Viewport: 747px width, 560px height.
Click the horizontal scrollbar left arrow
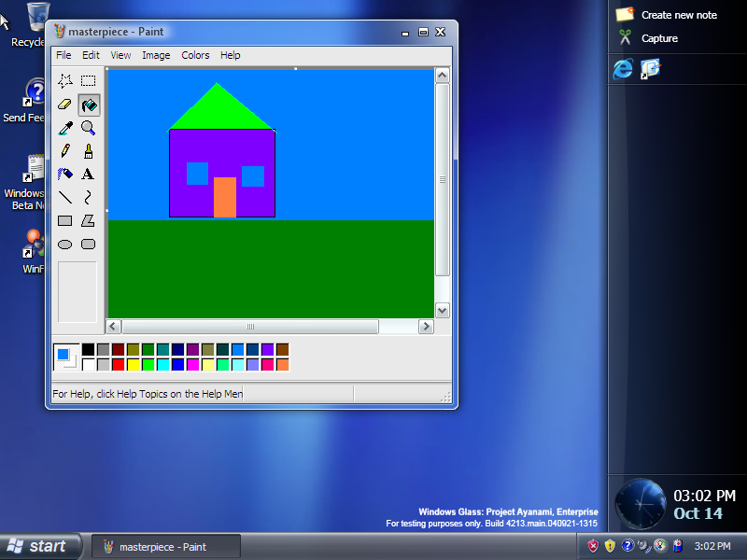click(x=113, y=327)
